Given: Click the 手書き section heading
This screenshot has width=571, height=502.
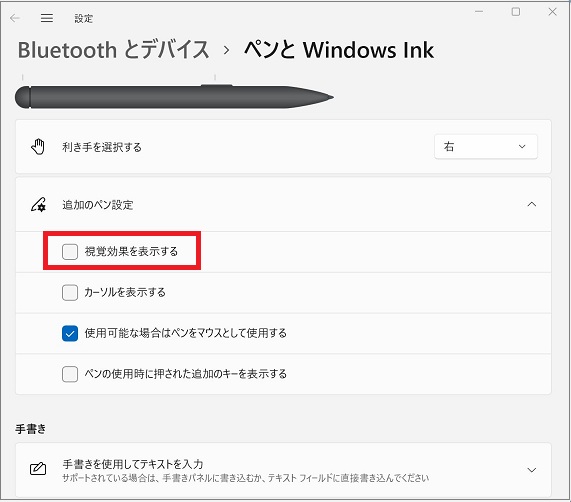Looking at the screenshot, I should [31, 429].
